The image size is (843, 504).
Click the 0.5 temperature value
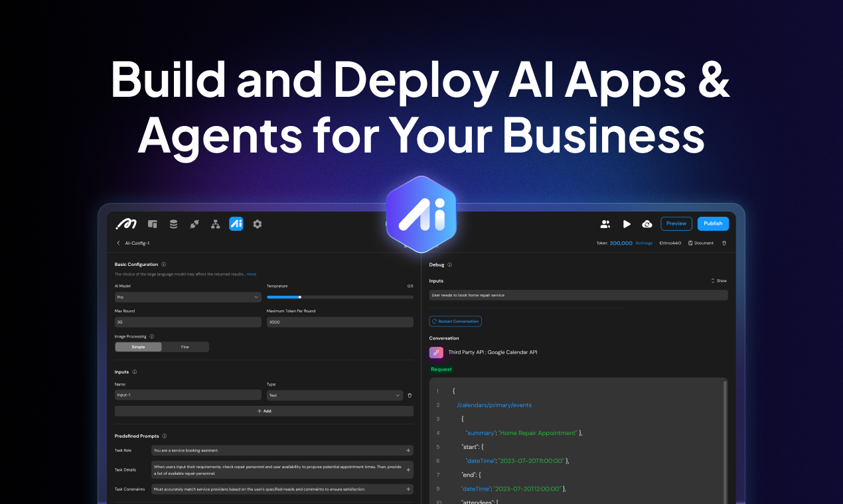(410, 286)
